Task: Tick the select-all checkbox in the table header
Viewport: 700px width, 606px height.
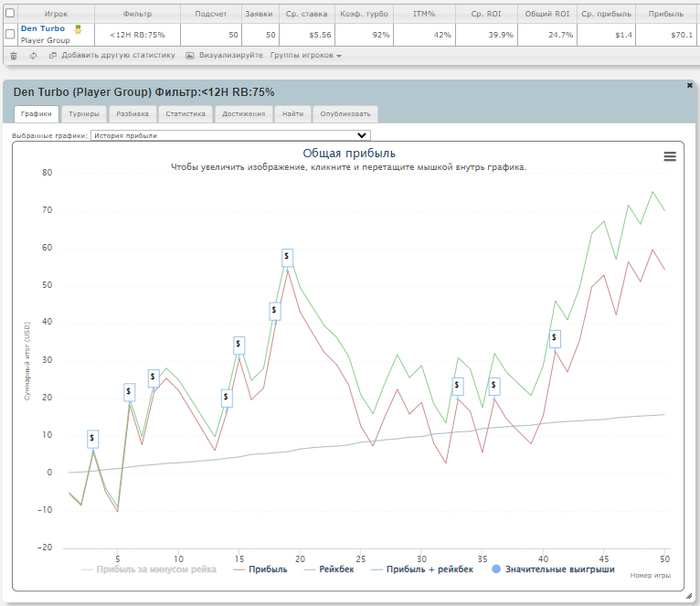Action: pyautogui.click(x=10, y=13)
